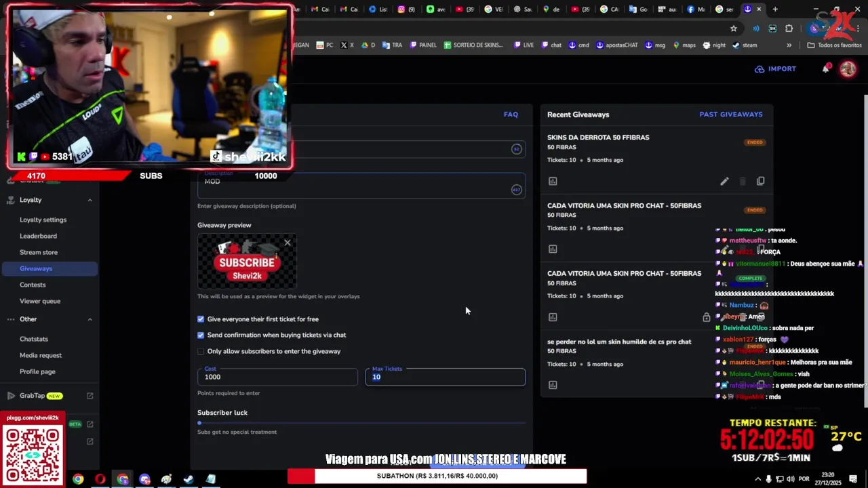
Task: Open Stream store in sidebar
Action: [x=39, y=252]
